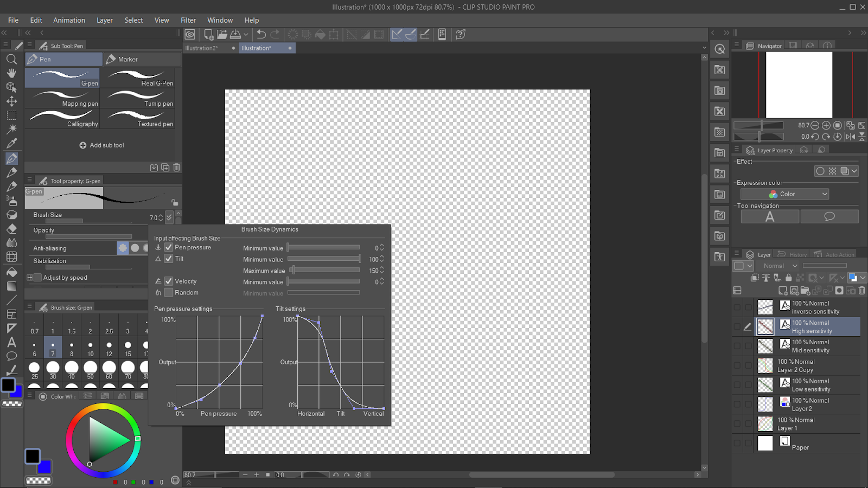The image size is (868, 488).
Task: Enable the Random checkbox
Action: point(169,292)
